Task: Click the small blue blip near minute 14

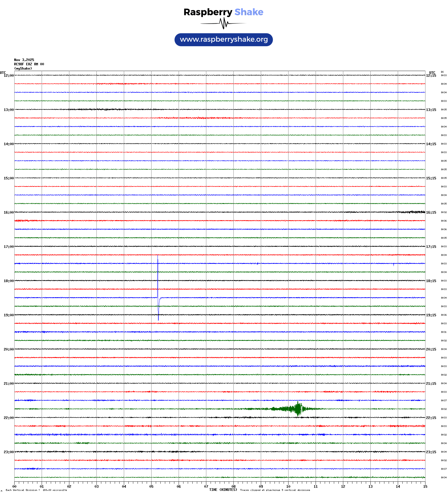Action: coord(393,264)
